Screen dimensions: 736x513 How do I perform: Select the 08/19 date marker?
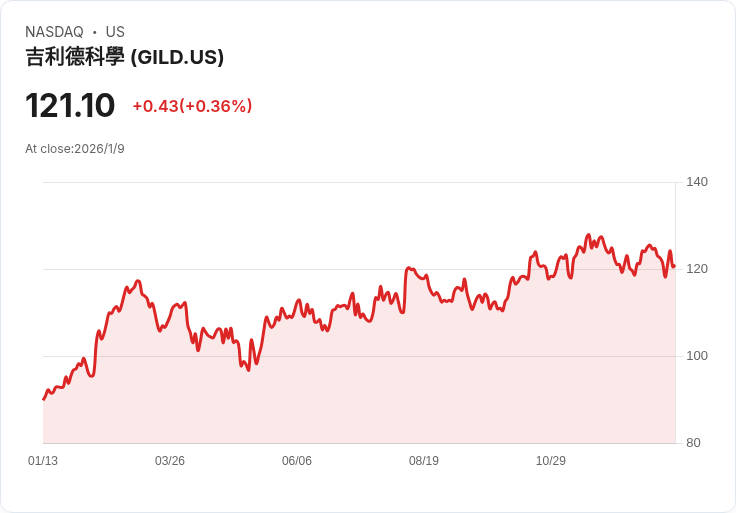(424, 461)
